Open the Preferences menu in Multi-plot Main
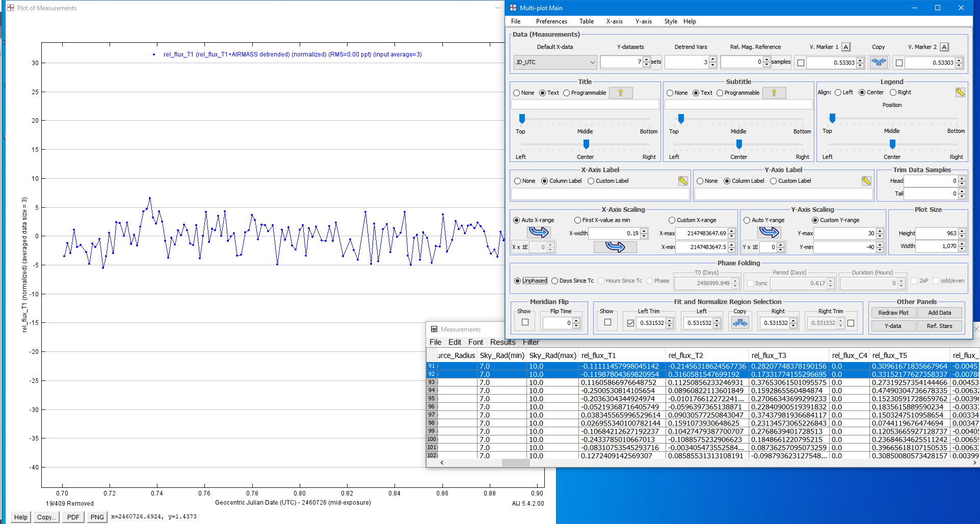The image size is (980, 524). [551, 21]
